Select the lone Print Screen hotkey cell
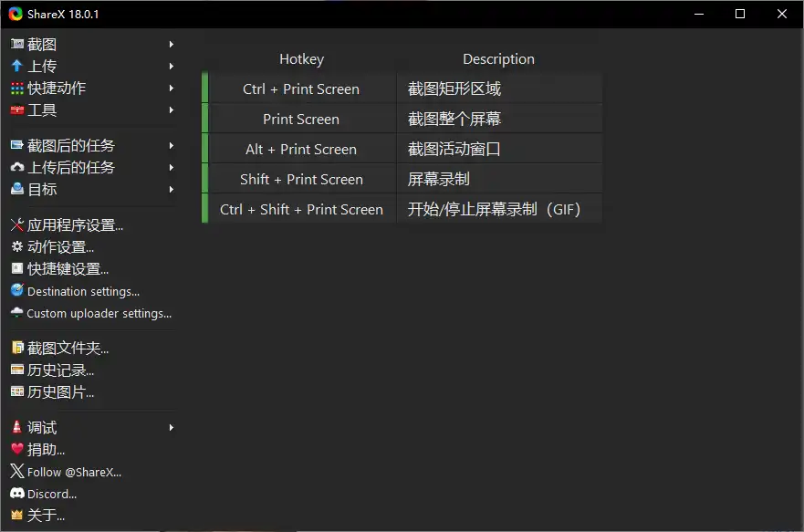The width and height of the screenshot is (804, 532). coord(301,119)
